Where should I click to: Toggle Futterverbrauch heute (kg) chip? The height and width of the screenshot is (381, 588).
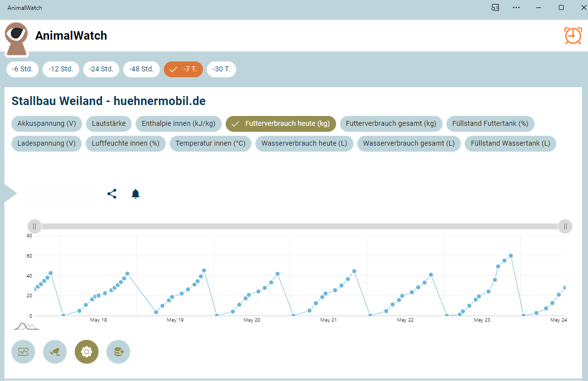(281, 123)
